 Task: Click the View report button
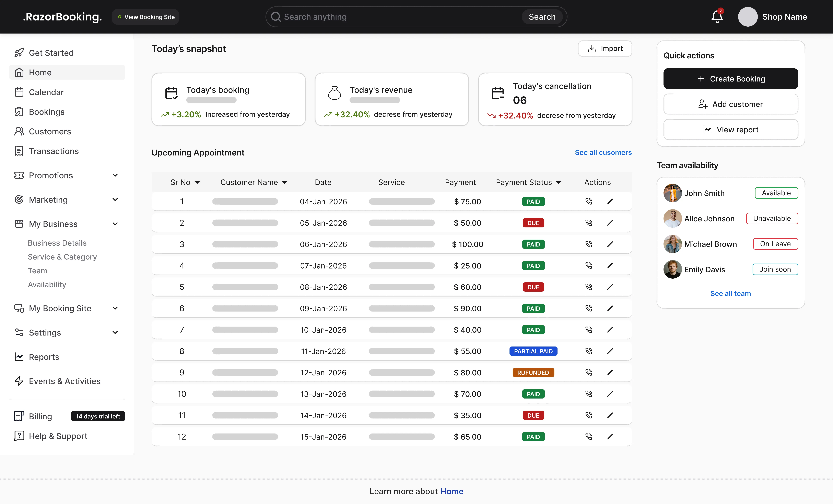coord(731,129)
